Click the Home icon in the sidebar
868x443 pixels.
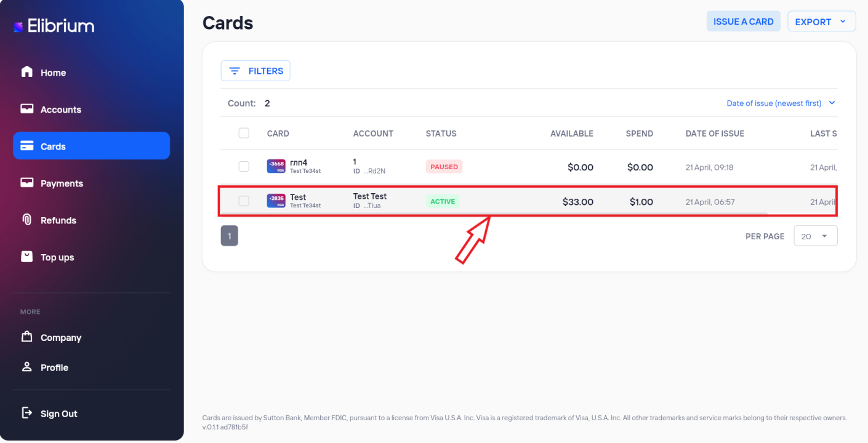pyautogui.click(x=26, y=72)
